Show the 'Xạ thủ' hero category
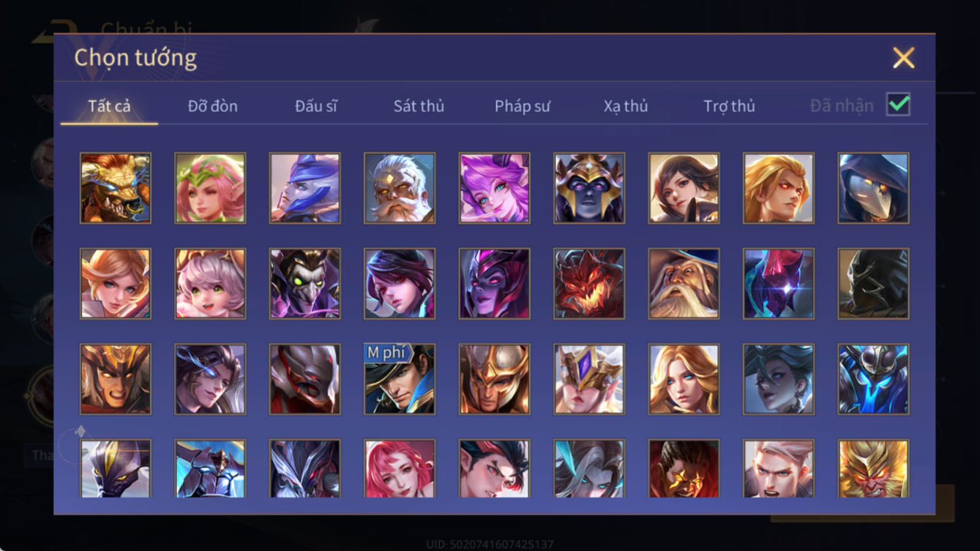 tap(626, 106)
